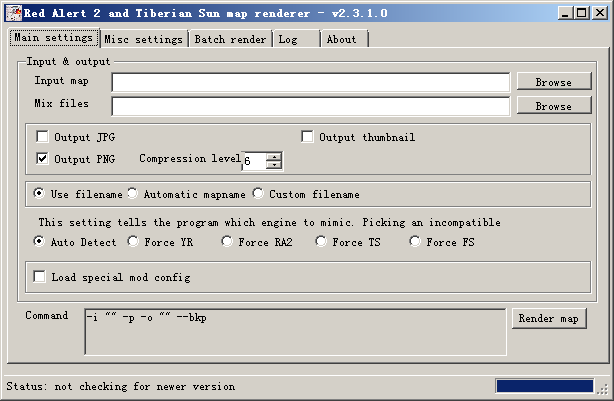Open the Batch render tab
The height and width of the screenshot is (401, 614).
(x=230, y=40)
